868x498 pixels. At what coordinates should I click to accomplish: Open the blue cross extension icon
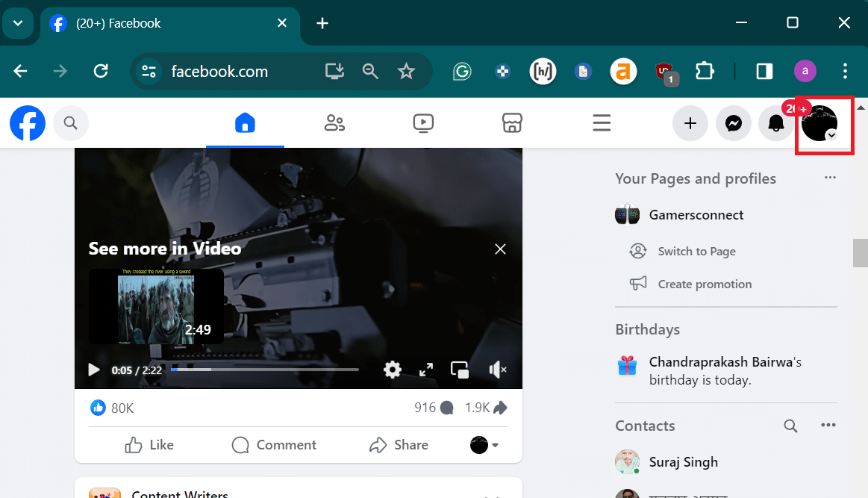point(502,72)
